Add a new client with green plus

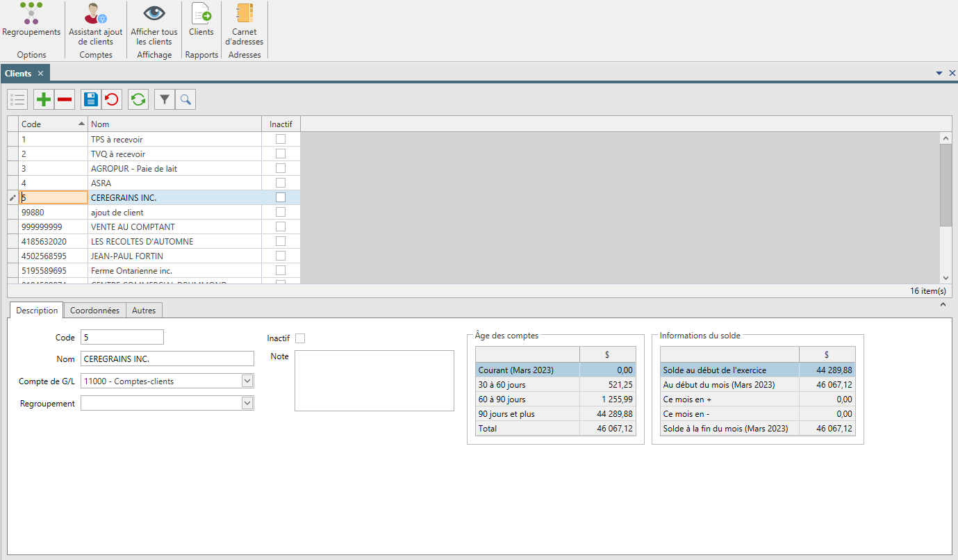(x=44, y=100)
